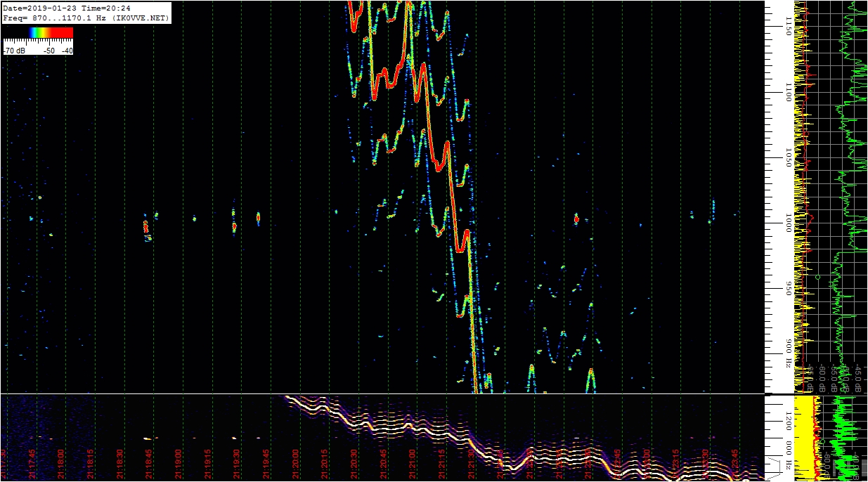The image size is (868, 482).
Task: Click the 21:20:15 time marker
Action: click(326, 463)
